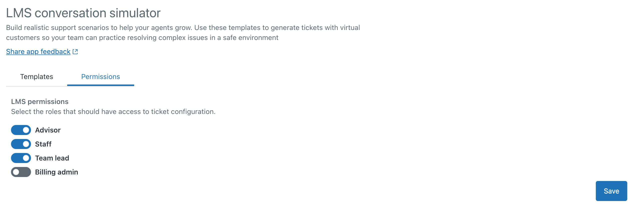Image resolution: width=644 pixels, height=211 pixels.
Task: Select the Permissions tab
Action: point(100,76)
